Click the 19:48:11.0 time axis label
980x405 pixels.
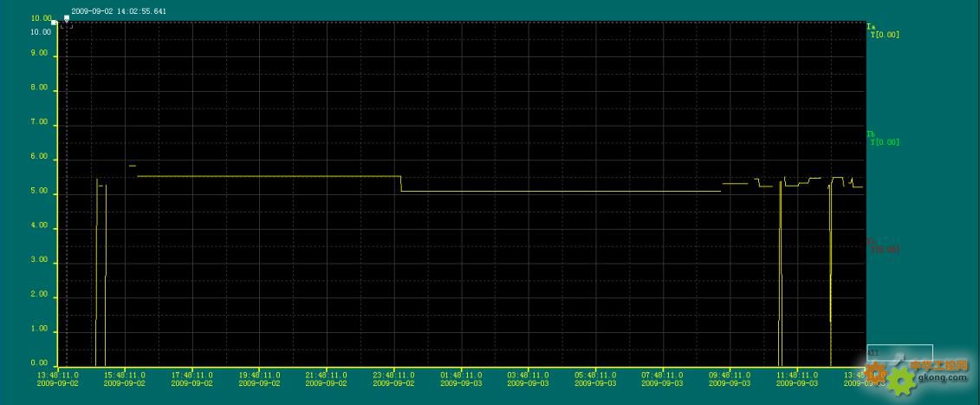tap(260, 375)
